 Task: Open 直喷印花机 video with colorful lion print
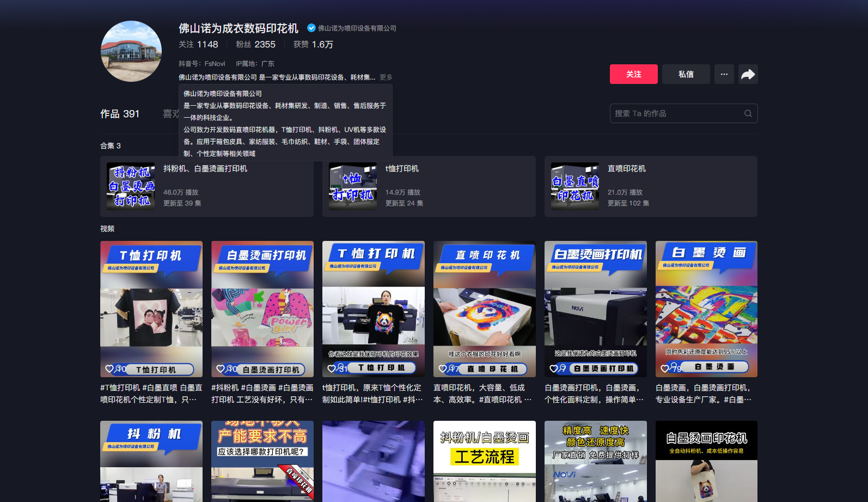point(485,309)
